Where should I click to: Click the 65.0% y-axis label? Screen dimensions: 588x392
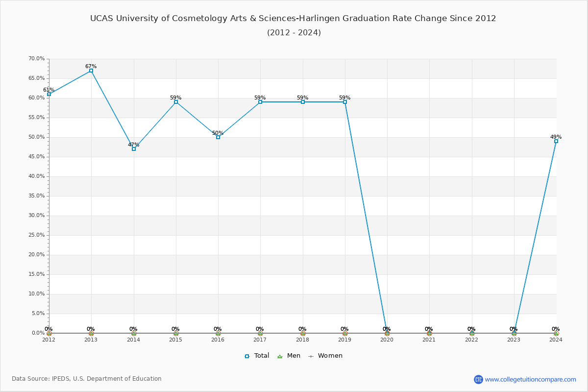tap(36, 78)
